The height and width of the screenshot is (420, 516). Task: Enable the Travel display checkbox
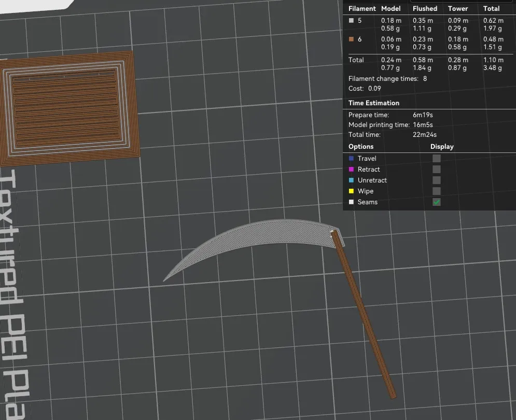[x=437, y=159]
